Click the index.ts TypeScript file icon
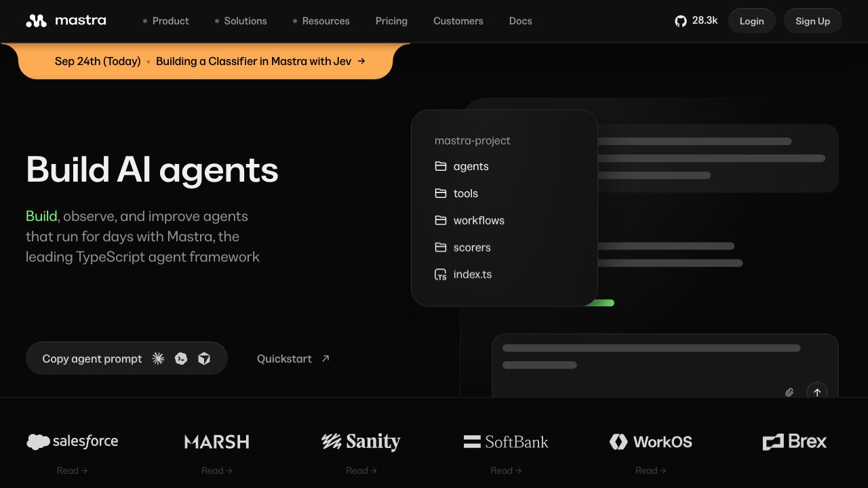 (441, 274)
